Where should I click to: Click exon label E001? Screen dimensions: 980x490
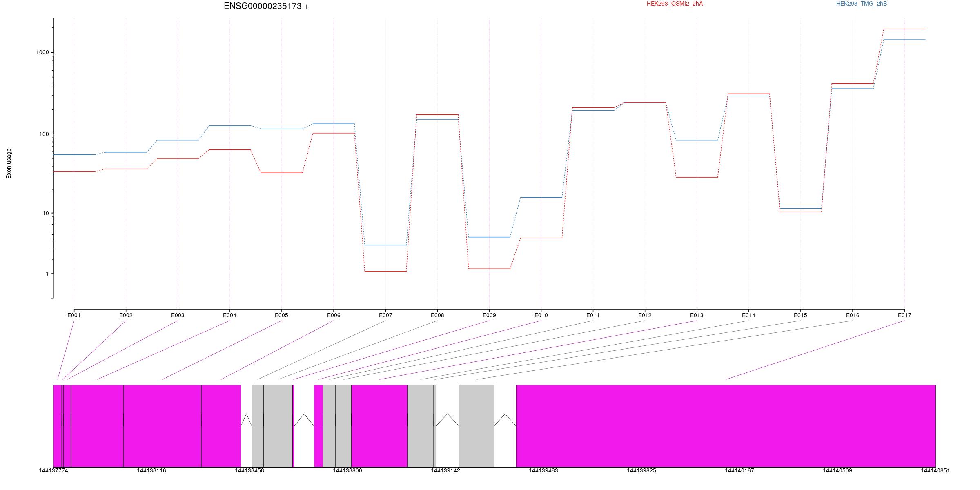click(74, 315)
